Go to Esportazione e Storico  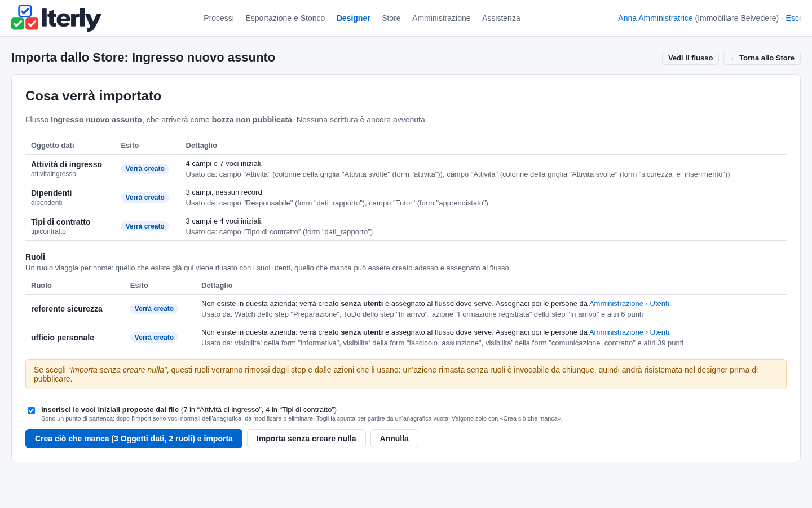(285, 18)
